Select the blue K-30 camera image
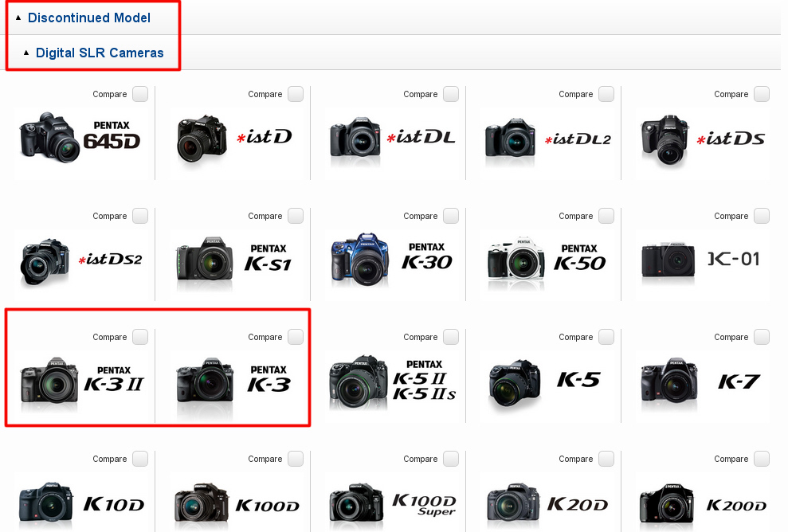Viewport: 788px width, 532px height. coord(360,259)
